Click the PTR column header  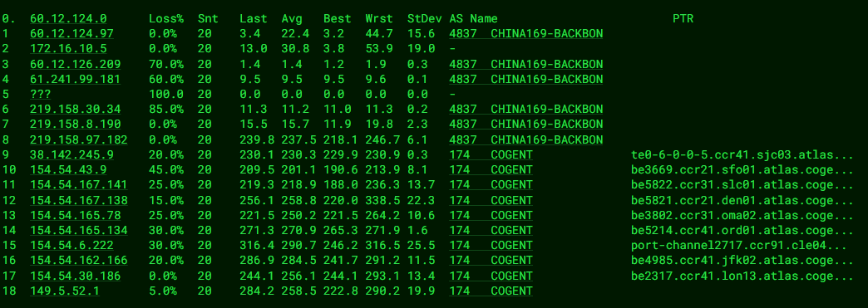click(x=683, y=19)
